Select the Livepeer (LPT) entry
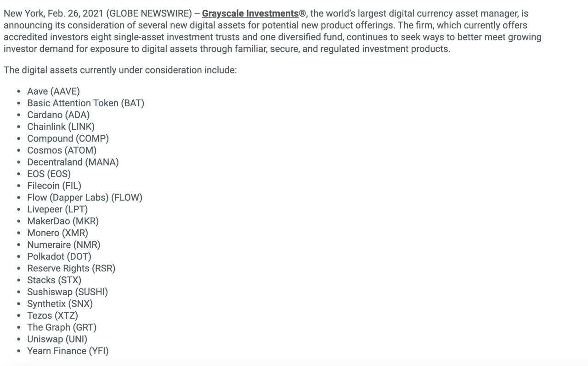 tap(57, 209)
